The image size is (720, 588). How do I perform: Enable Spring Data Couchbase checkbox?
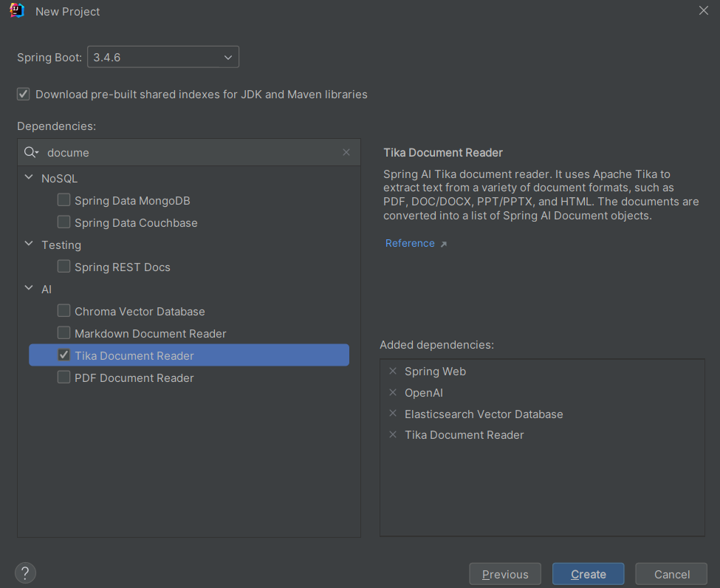(64, 222)
